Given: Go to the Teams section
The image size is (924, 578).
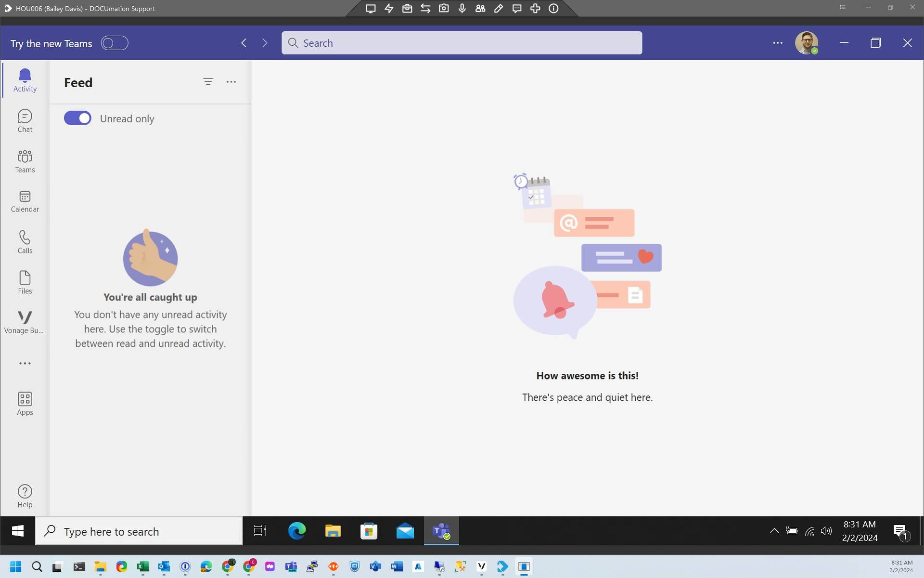Looking at the screenshot, I should pyautogui.click(x=25, y=161).
